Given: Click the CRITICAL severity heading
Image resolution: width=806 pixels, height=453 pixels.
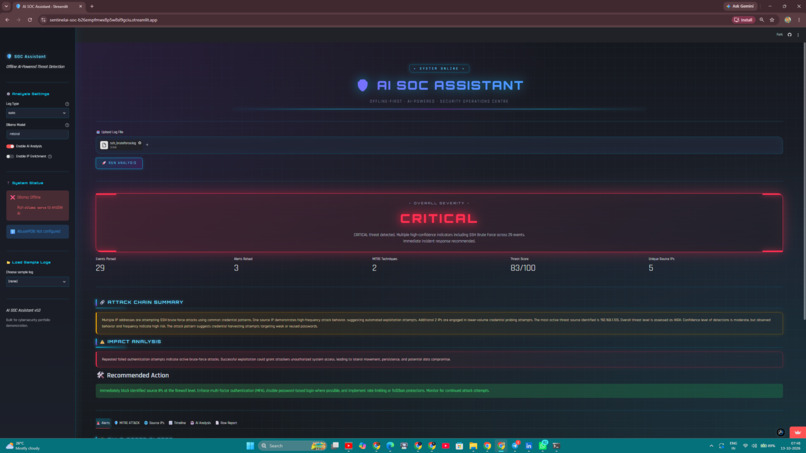Looking at the screenshot, I should tap(439, 219).
